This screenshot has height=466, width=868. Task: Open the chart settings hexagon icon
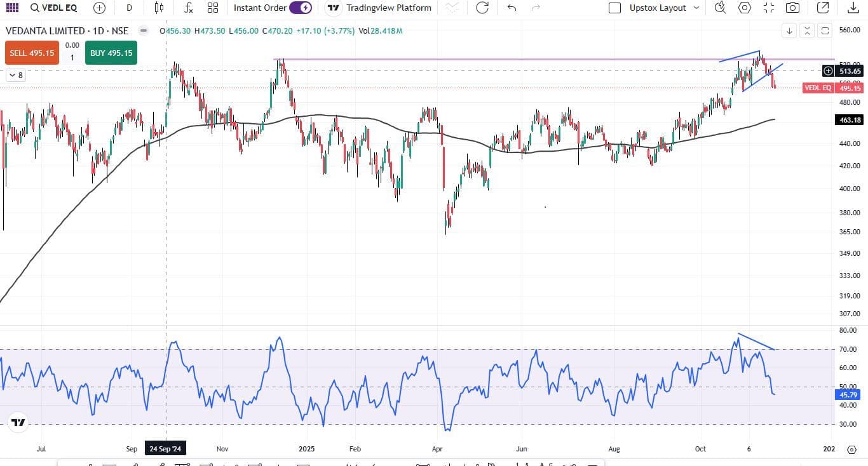click(745, 8)
